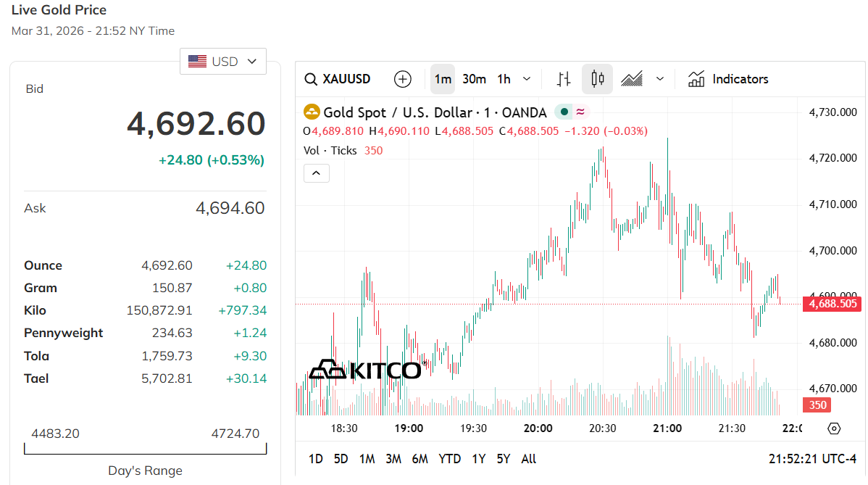
Task: Select the 5D date range
Action: [341, 459]
